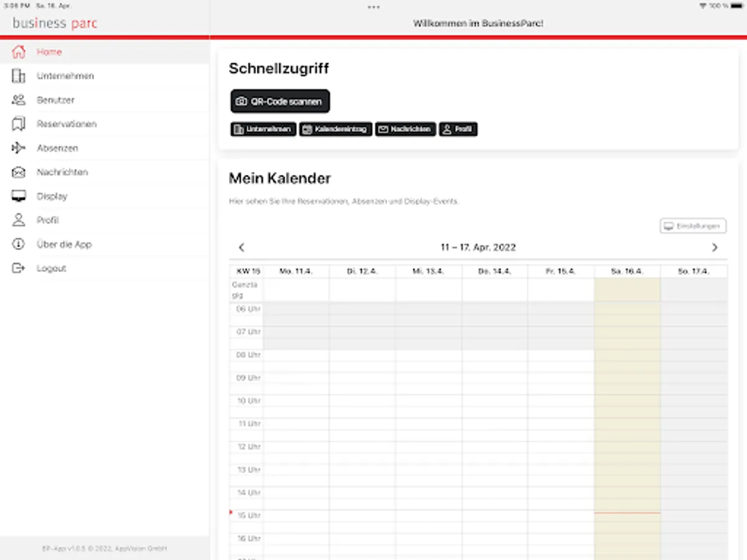Select the Über die App label
Screen dimensions: 747x560
click(64, 245)
